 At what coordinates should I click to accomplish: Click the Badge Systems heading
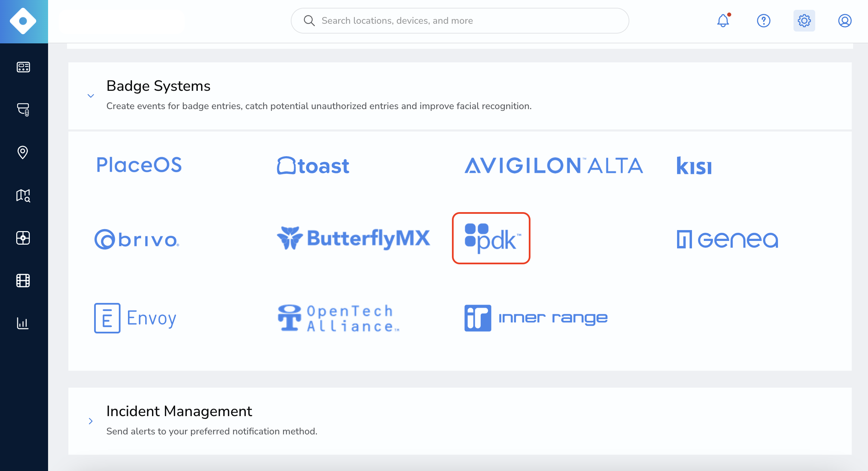point(158,86)
